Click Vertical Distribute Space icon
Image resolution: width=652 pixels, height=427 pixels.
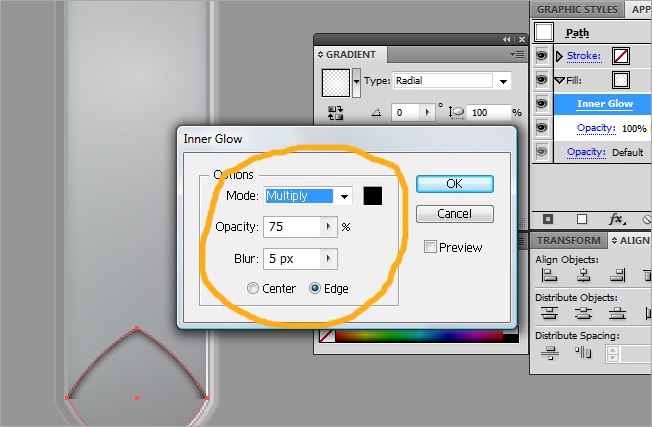[550, 353]
